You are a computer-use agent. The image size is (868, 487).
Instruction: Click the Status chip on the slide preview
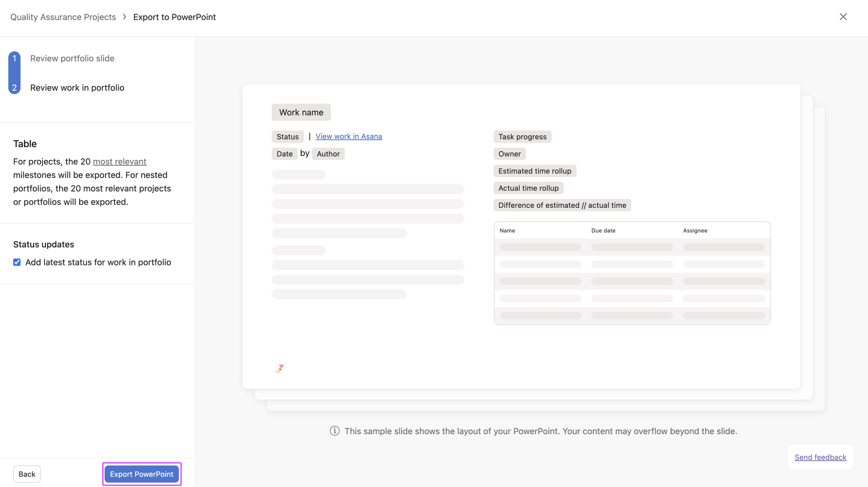(287, 136)
